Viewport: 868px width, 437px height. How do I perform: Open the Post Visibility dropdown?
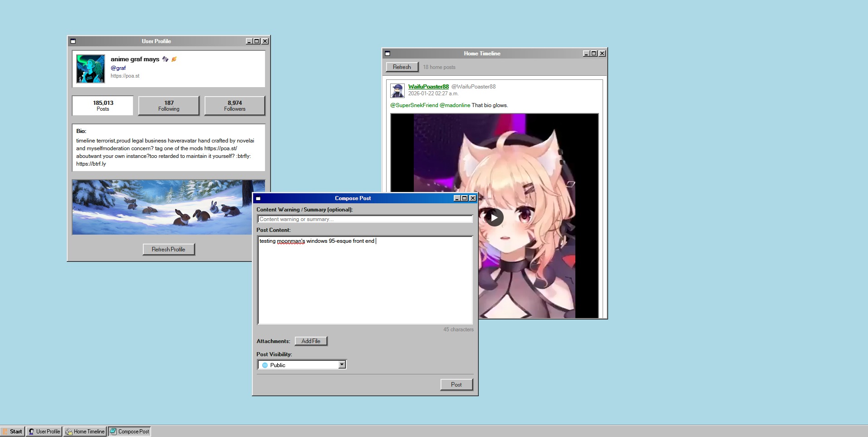[342, 364]
